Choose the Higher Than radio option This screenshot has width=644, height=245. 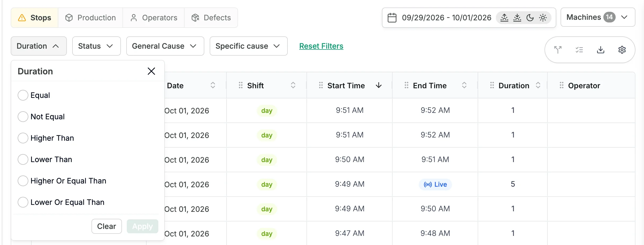click(23, 138)
